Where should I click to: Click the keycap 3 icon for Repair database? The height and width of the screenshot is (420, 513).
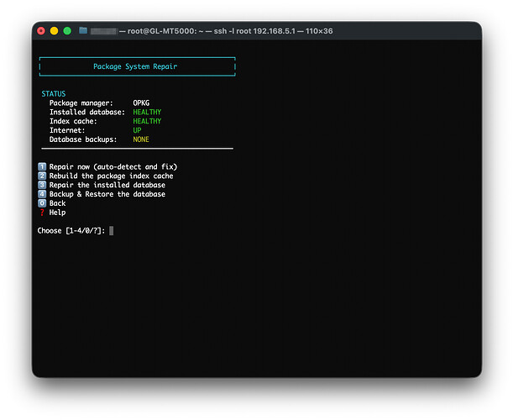pyautogui.click(x=42, y=186)
